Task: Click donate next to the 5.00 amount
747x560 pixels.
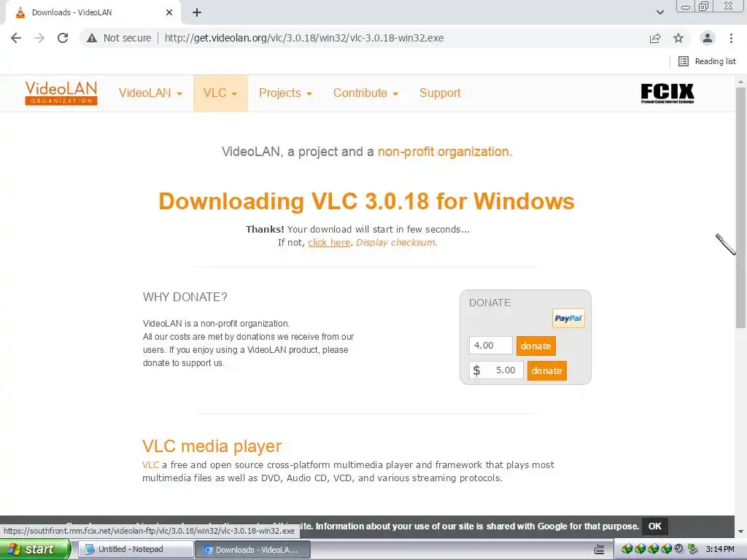Action: tap(547, 370)
